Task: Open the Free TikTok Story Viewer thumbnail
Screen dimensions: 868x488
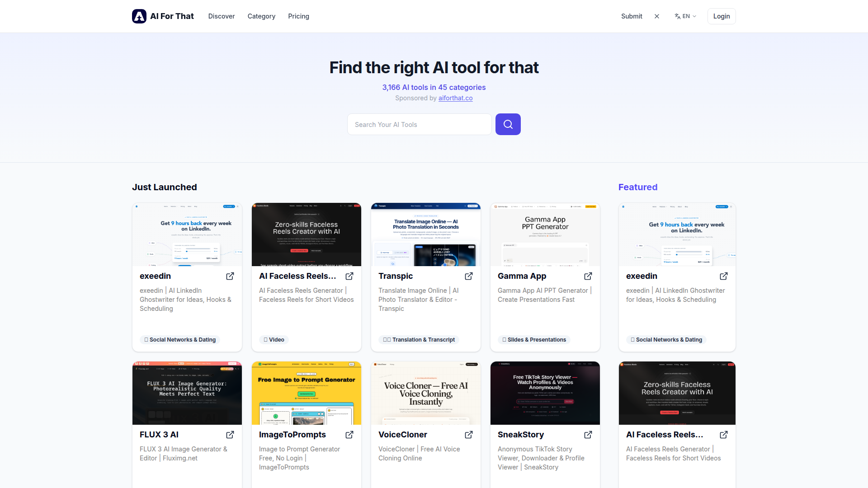Action: tap(545, 393)
